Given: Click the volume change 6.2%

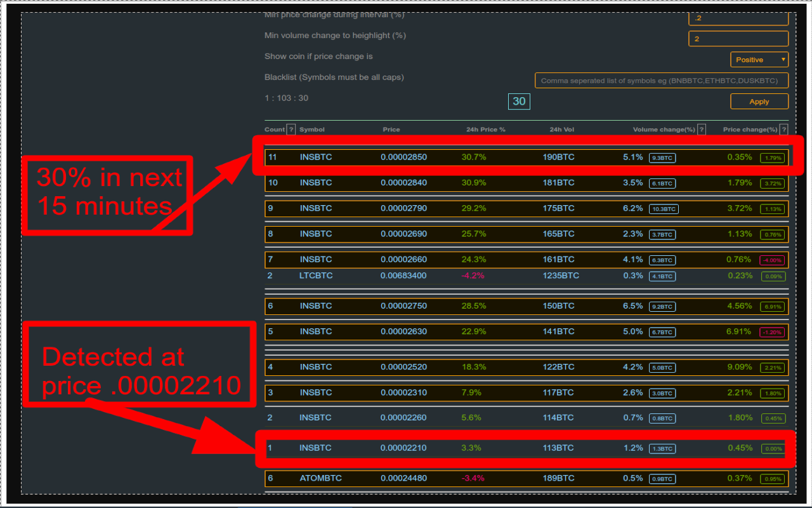Looking at the screenshot, I should coord(633,208).
